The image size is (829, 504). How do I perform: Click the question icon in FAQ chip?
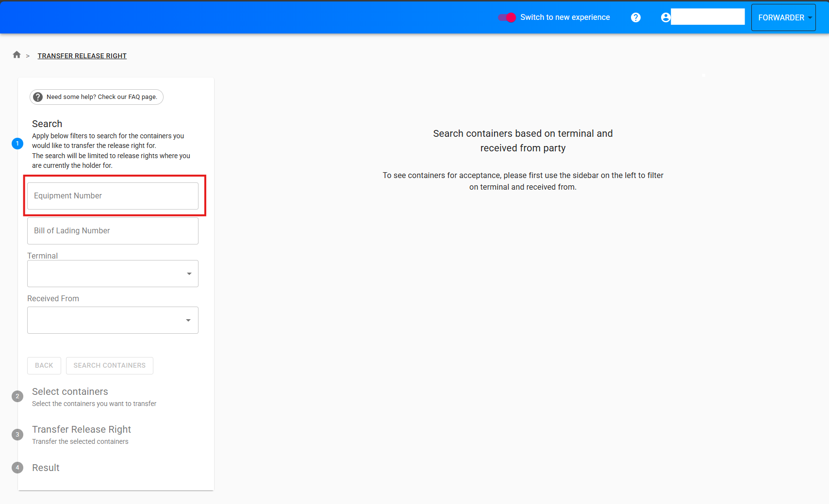tap(38, 97)
